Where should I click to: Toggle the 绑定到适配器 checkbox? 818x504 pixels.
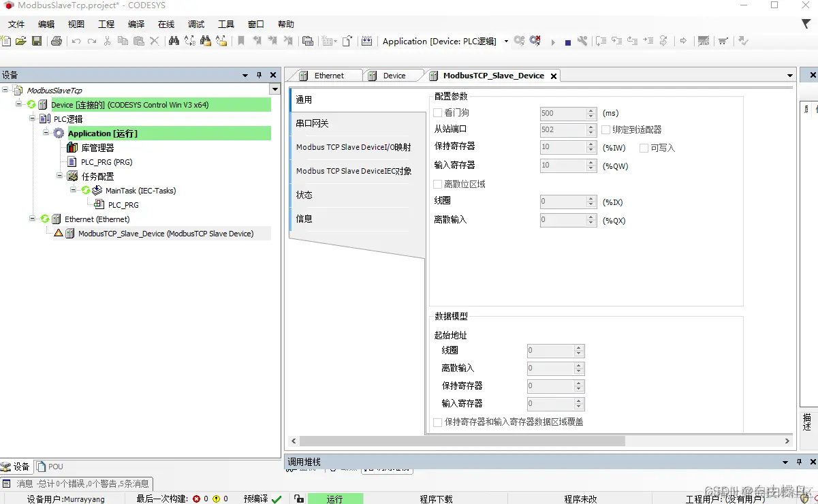click(x=606, y=129)
